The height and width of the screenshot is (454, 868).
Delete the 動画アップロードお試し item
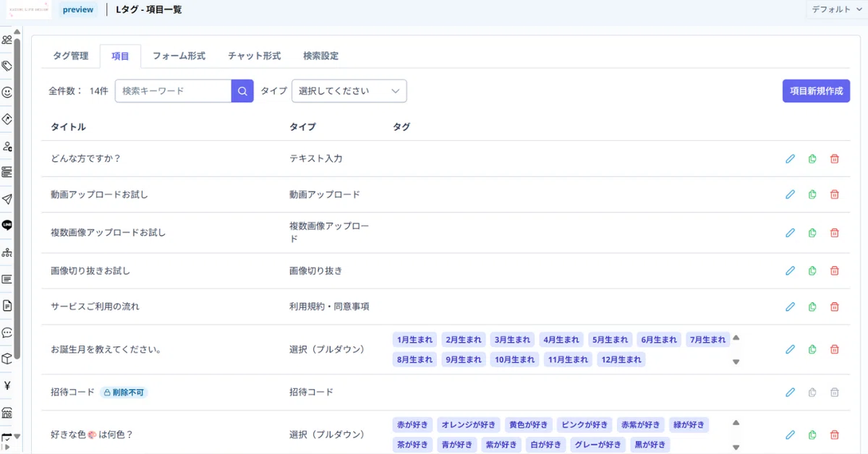pyautogui.click(x=834, y=194)
